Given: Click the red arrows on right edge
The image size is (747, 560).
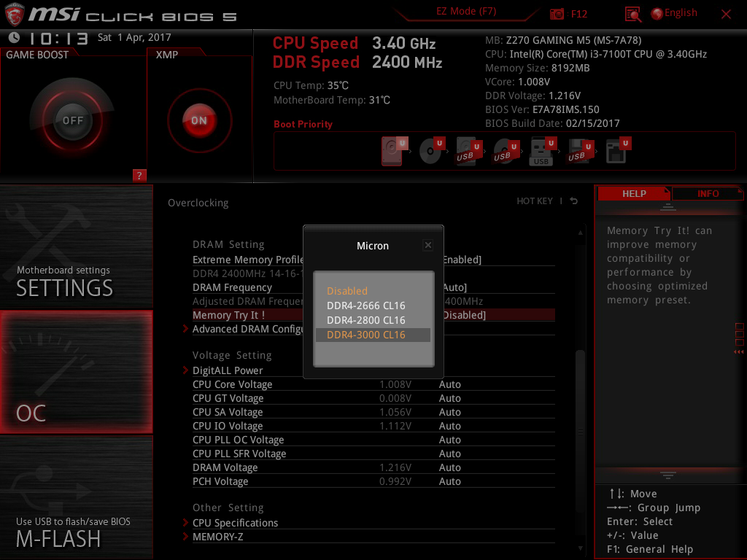Looking at the screenshot, I should click(738, 352).
